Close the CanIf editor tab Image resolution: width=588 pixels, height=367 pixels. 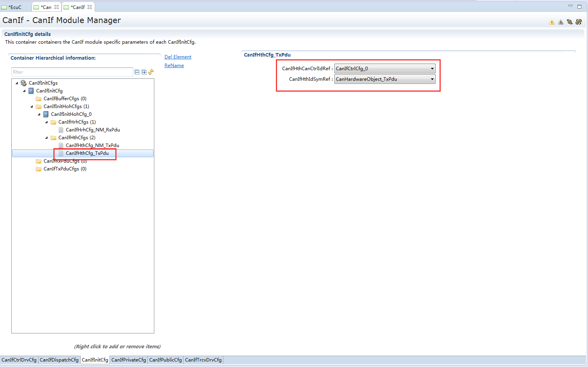(x=90, y=7)
